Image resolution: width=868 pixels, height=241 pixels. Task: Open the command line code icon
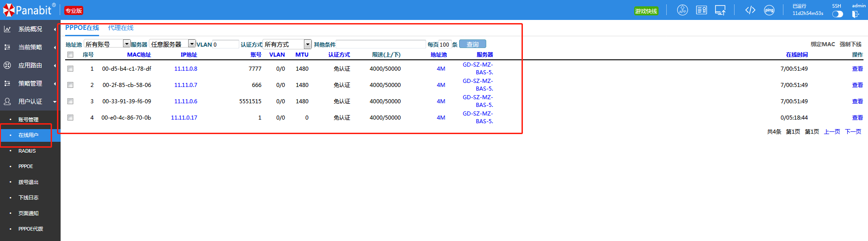750,10
